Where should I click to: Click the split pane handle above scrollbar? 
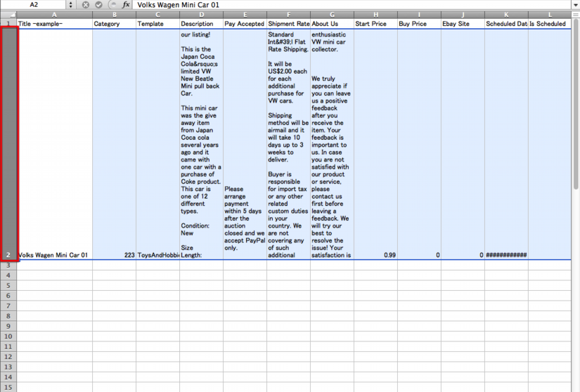point(575,14)
